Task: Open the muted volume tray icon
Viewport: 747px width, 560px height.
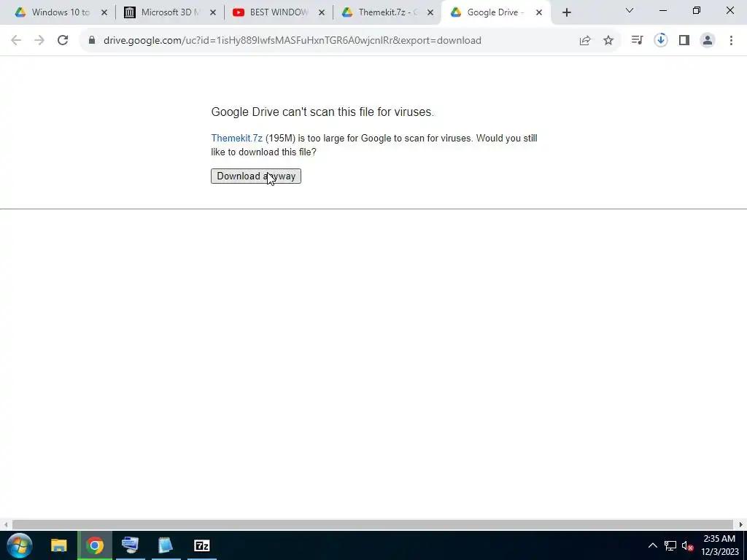Action: pyautogui.click(x=687, y=545)
